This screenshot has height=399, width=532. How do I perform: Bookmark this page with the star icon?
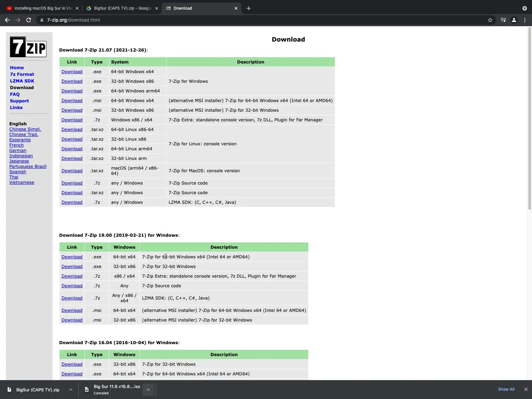(490, 20)
